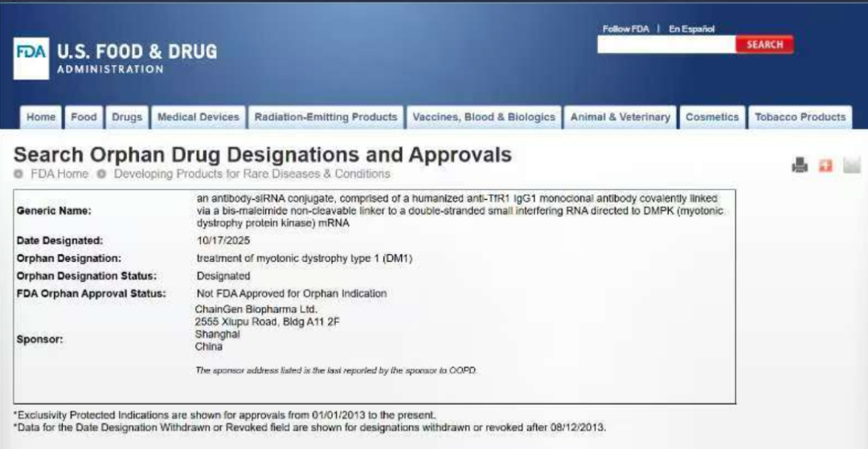This screenshot has height=449, width=868.
Task: Go to FDA Home breadcrumb link
Action: click(59, 174)
